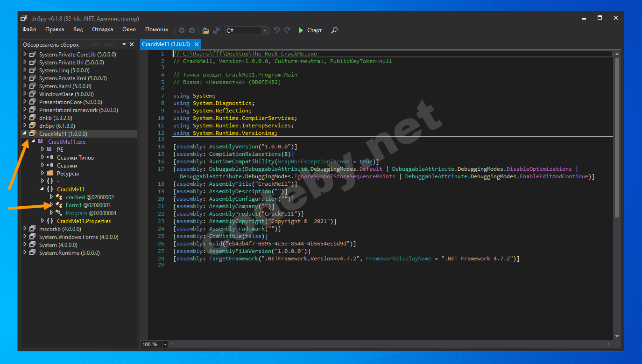Click the Open file folder icon
The height and width of the screenshot is (364, 642).
(x=205, y=30)
